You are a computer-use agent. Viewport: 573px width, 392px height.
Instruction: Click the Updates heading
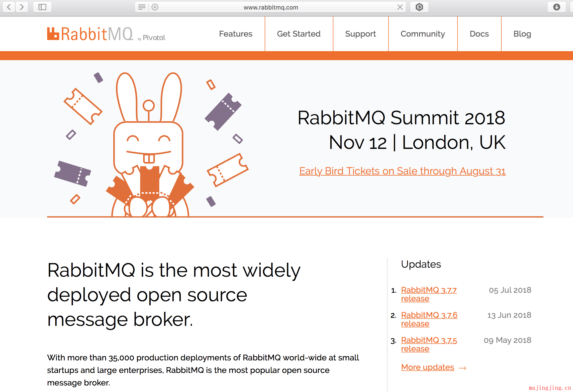pyautogui.click(x=421, y=264)
